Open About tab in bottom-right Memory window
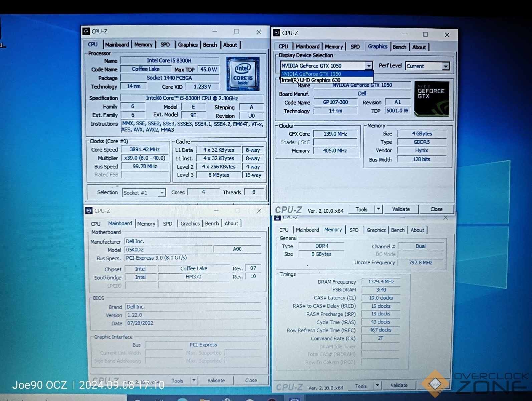Screen dimensions: 532x401 pos(417,230)
